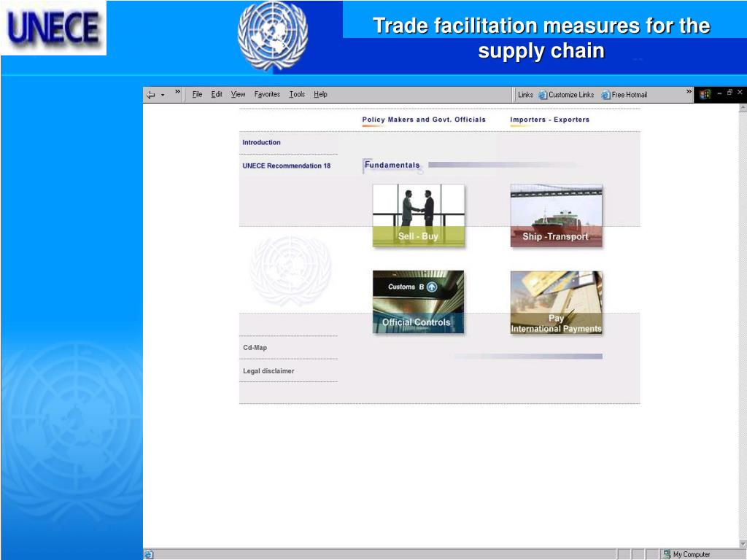The image size is (747, 560).
Task: Click the browser vertical scrollbar track
Action: click(742, 326)
